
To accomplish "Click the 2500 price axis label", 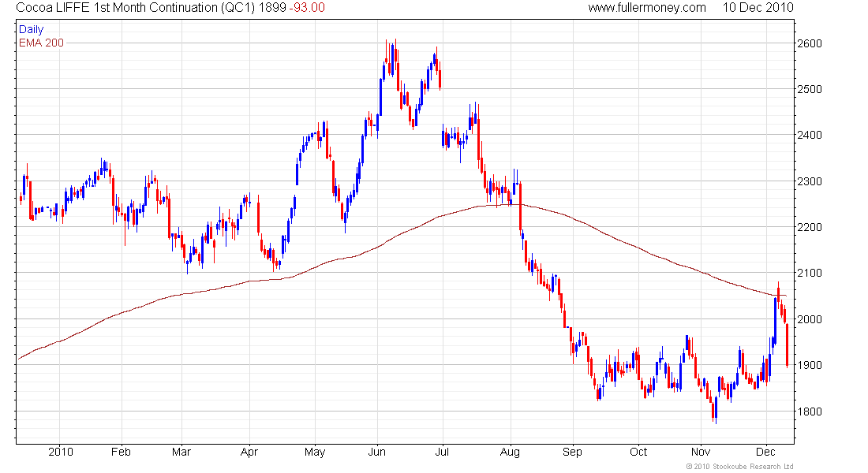I will (x=810, y=89).
